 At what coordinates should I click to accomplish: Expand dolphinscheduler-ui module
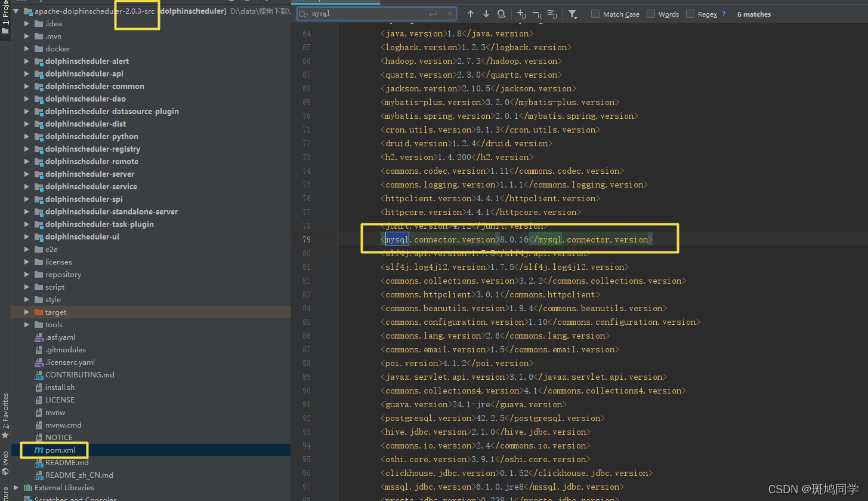click(x=26, y=237)
